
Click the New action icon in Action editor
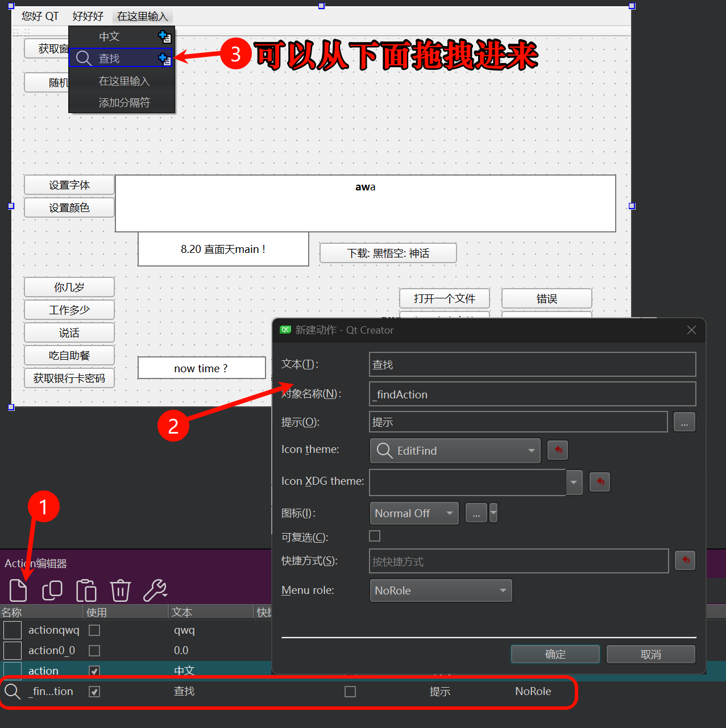coord(18,591)
